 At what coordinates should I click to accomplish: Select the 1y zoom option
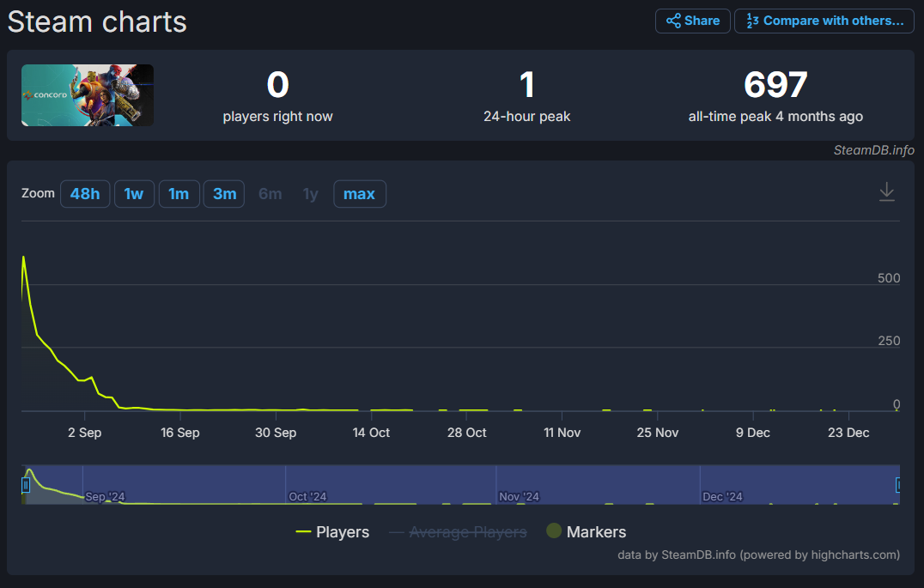click(311, 194)
